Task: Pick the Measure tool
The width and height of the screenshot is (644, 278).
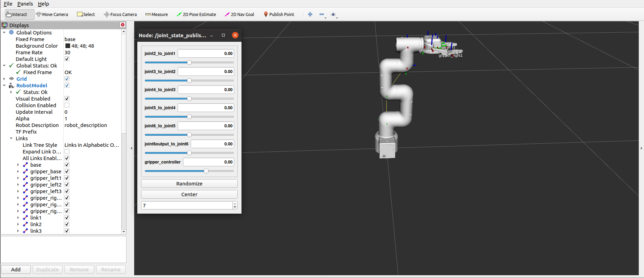Action: click(156, 14)
